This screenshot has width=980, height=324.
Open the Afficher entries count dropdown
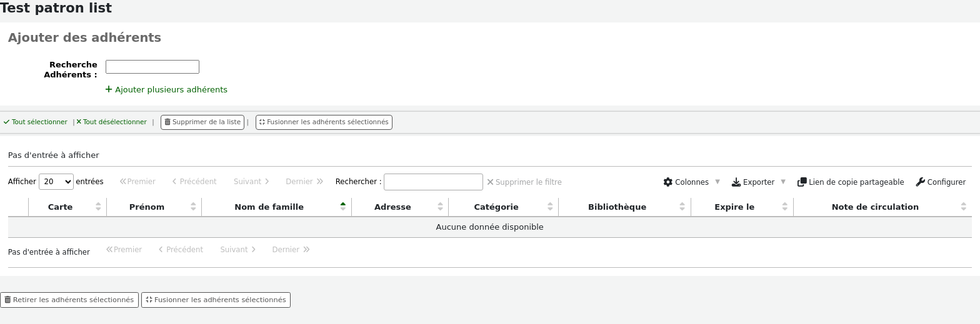click(x=56, y=182)
